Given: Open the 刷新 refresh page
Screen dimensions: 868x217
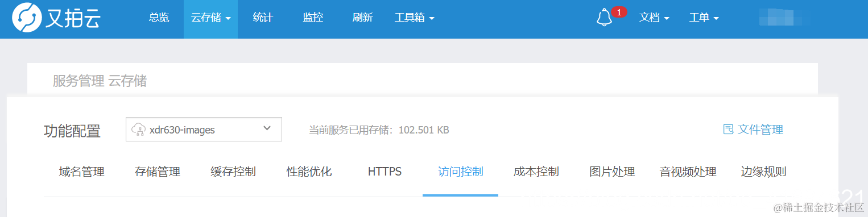Looking at the screenshot, I should click(362, 18).
